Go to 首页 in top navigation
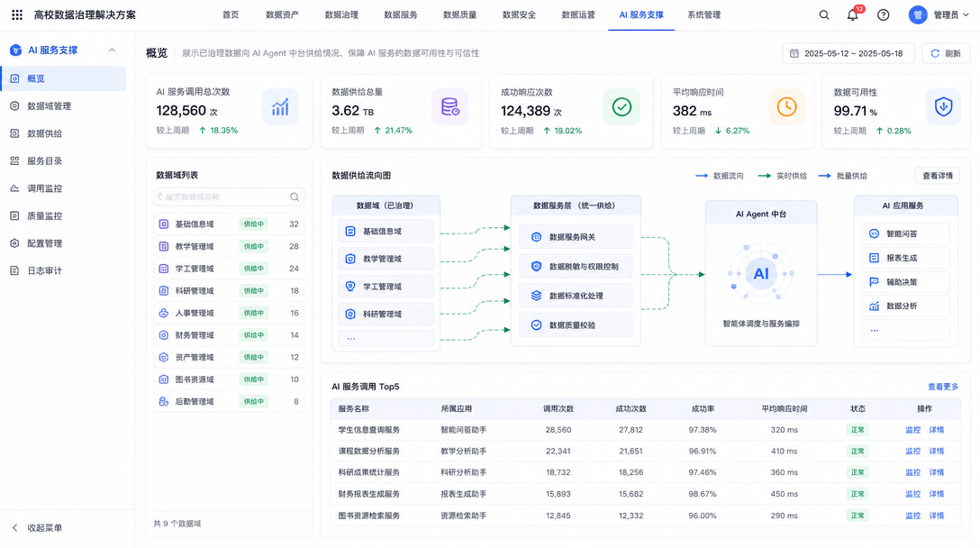Screen dimensions: 980x548 pos(231,15)
